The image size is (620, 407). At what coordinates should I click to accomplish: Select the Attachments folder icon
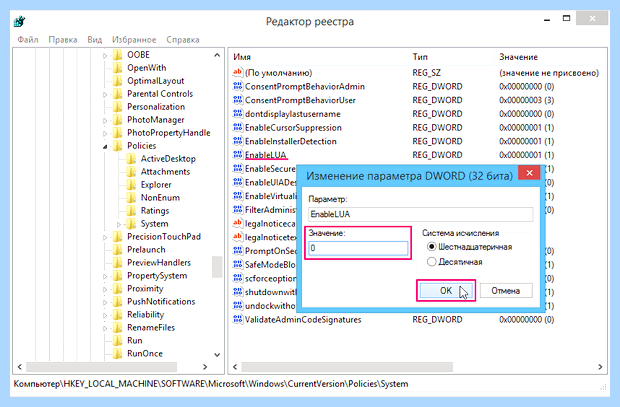[131, 172]
